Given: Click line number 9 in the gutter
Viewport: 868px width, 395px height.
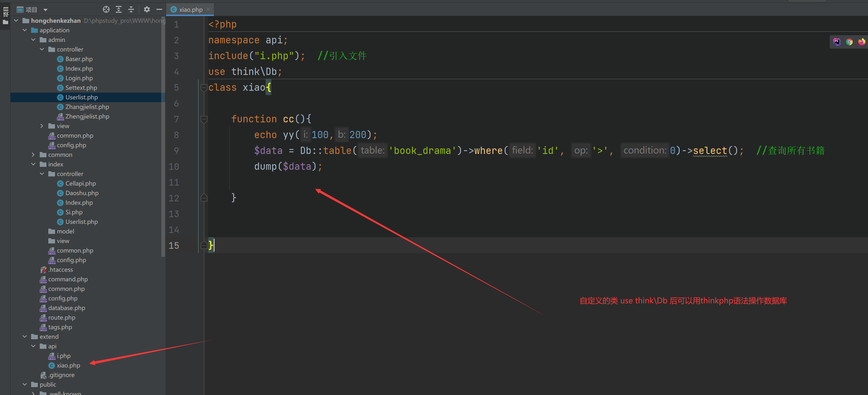Looking at the screenshot, I should pos(176,151).
